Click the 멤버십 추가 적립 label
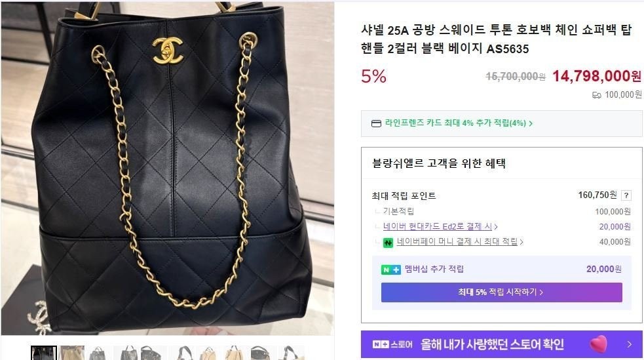The image size is (644, 360). pyautogui.click(x=434, y=269)
